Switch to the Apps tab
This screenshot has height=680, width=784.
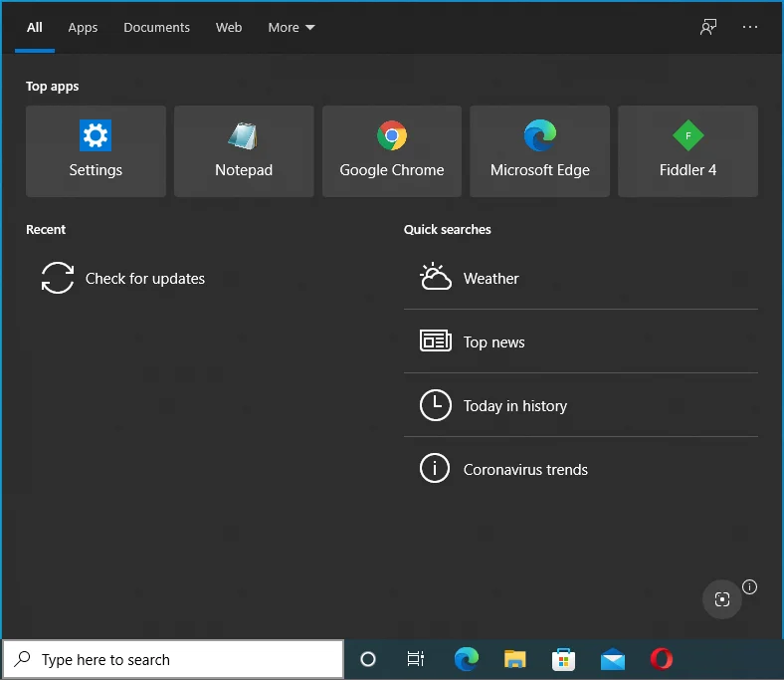(x=83, y=28)
